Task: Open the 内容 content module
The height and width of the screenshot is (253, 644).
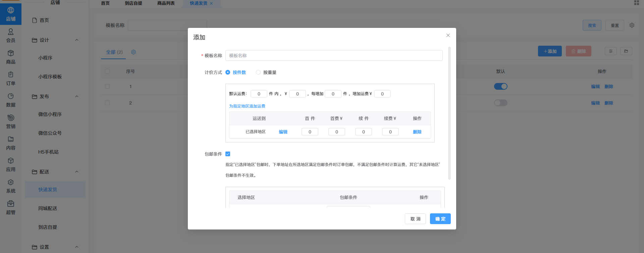Action: coord(11,143)
